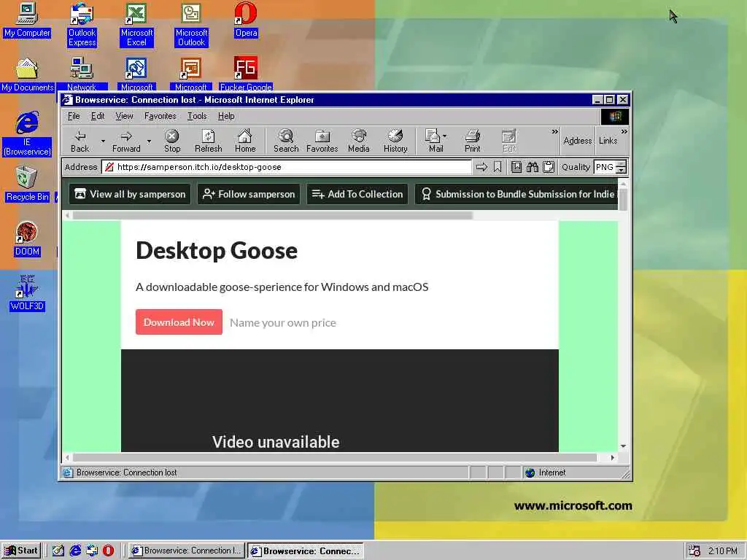Open the Help menu
This screenshot has width=747, height=560.
click(x=226, y=116)
